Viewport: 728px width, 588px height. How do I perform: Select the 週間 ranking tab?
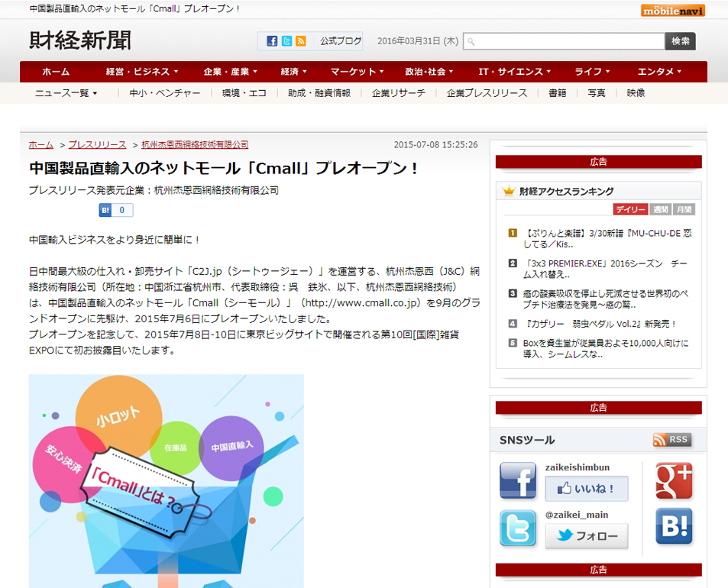coord(660,209)
